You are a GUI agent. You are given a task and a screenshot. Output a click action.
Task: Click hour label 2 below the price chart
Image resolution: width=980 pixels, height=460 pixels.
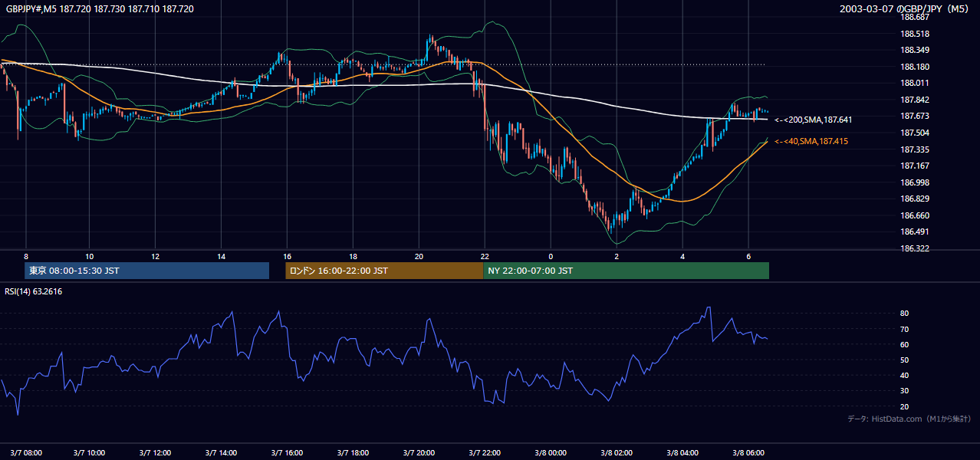coord(617,256)
